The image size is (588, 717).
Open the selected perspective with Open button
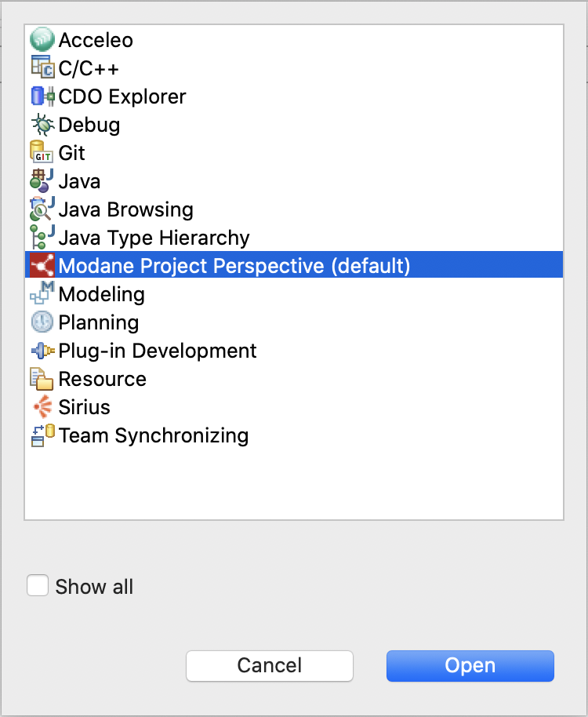[x=470, y=666]
